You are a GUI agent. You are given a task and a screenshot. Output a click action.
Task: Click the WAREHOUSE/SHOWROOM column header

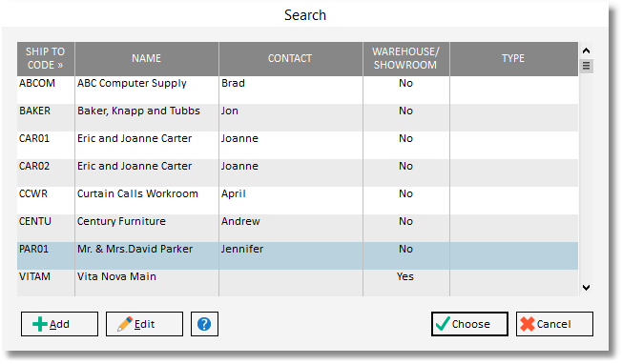(x=406, y=59)
